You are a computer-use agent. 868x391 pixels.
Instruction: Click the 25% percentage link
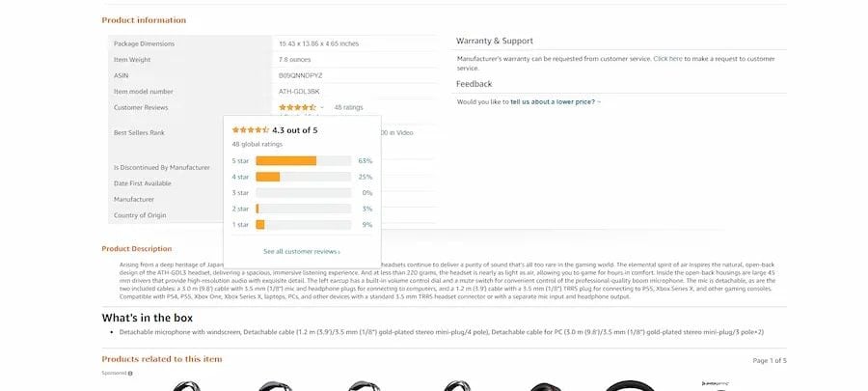(366, 178)
